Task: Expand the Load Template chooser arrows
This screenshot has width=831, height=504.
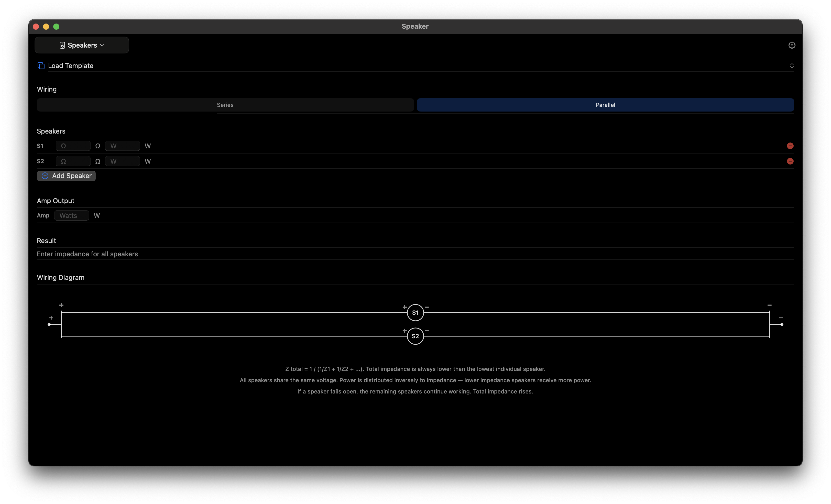Action: tap(792, 66)
